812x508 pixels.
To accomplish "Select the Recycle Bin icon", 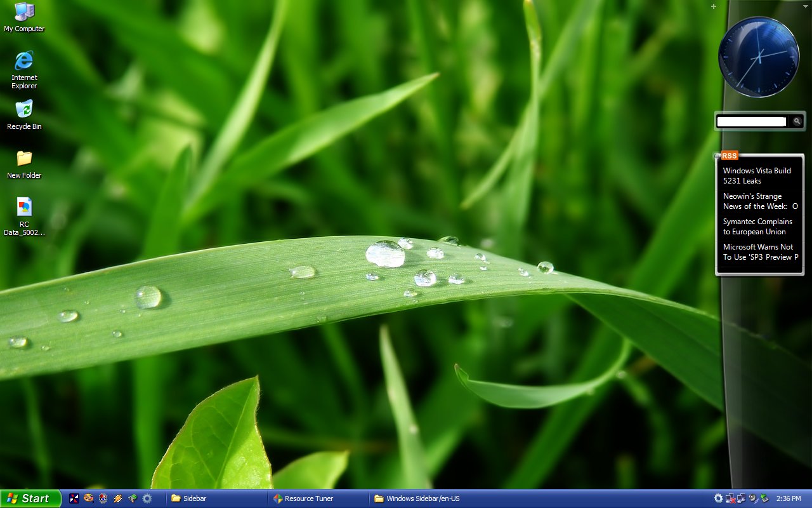I will [x=24, y=114].
